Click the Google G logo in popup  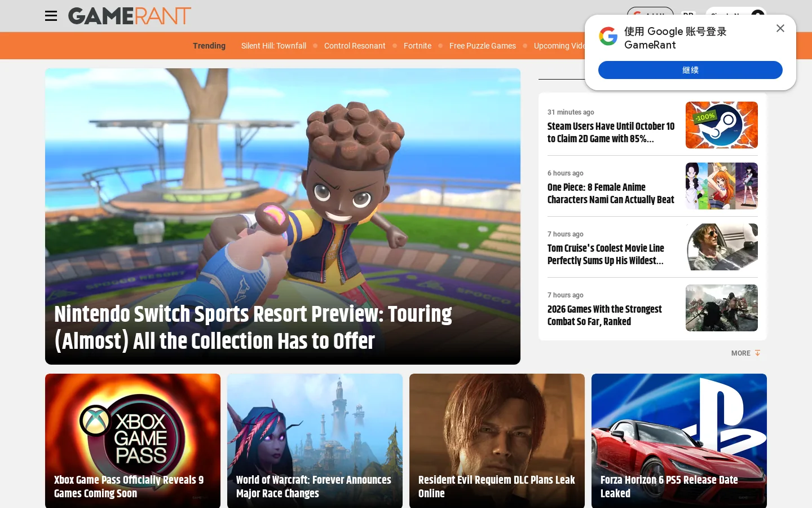(x=608, y=37)
